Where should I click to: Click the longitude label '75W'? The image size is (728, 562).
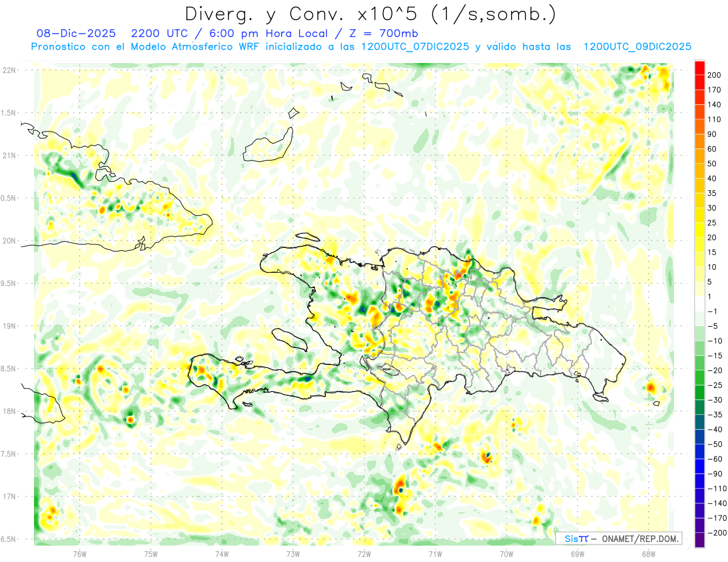tap(151, 554)
